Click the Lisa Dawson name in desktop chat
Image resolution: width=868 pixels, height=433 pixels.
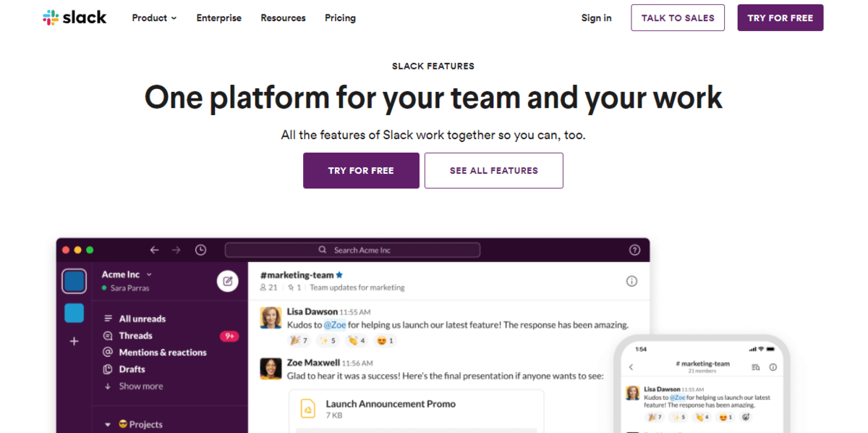coord(312,312)
